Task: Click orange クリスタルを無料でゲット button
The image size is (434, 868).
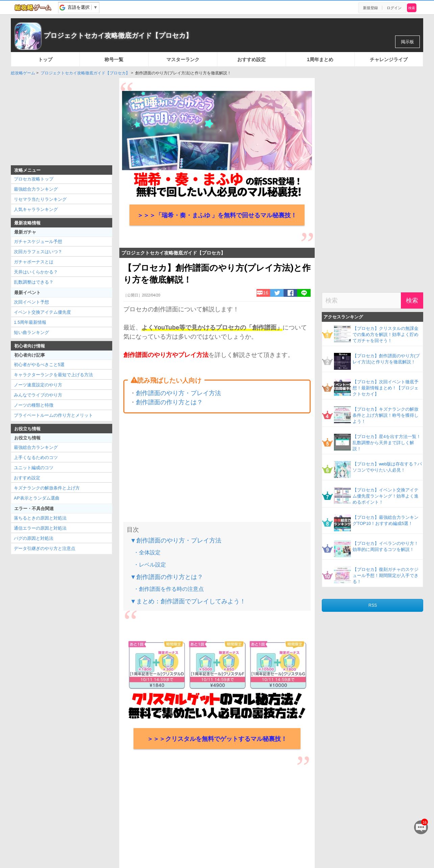Action: [x=217, y=739]
